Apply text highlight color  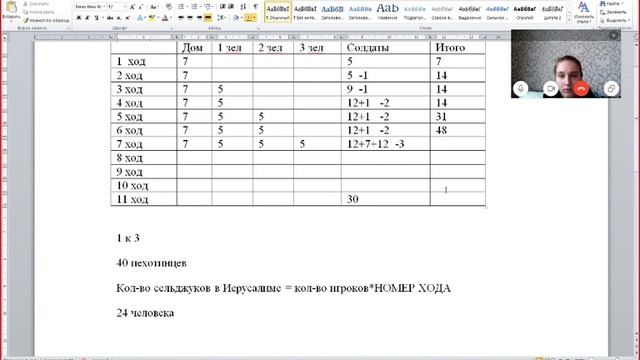[151, 18]
